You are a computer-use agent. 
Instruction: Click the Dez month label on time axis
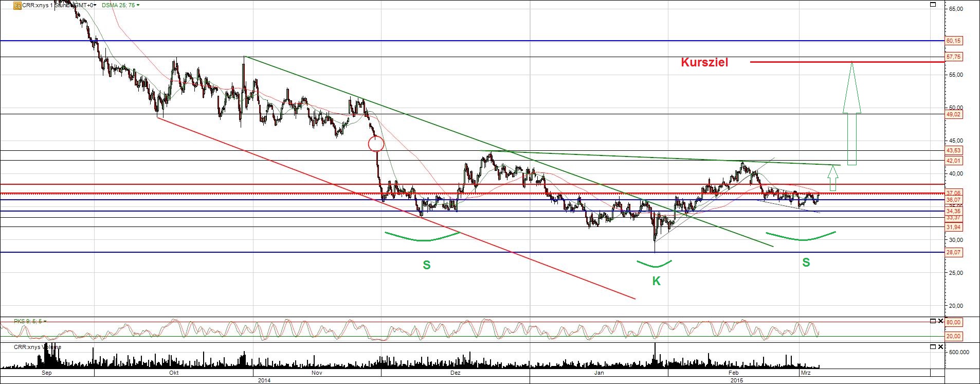click(455, 373)
